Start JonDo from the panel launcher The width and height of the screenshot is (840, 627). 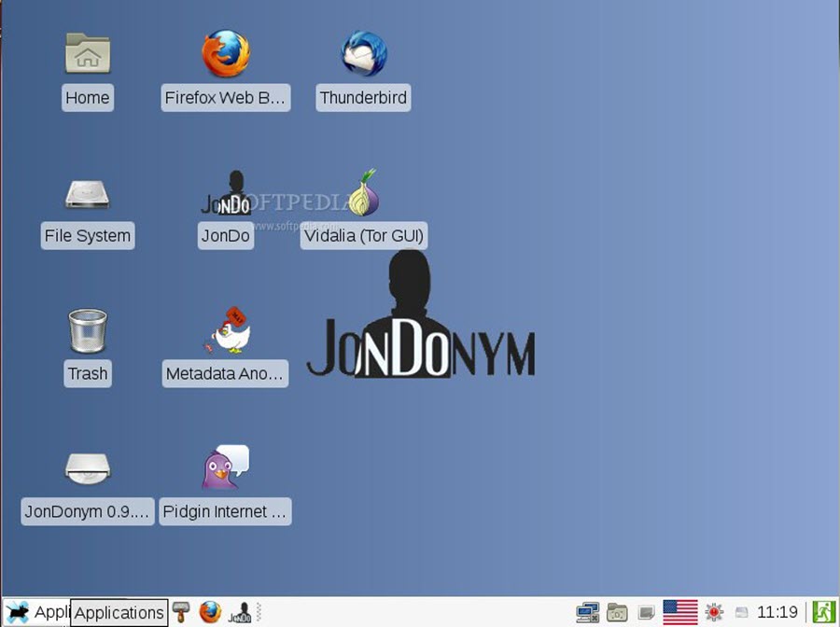[x=240, y=613]
